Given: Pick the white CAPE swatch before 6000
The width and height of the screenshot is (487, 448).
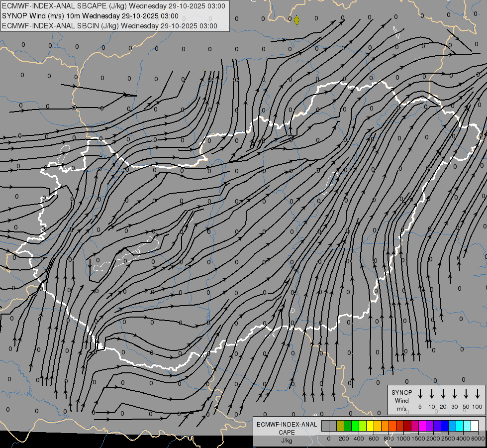Looking at the screenshot, I should tap(475, 426).
